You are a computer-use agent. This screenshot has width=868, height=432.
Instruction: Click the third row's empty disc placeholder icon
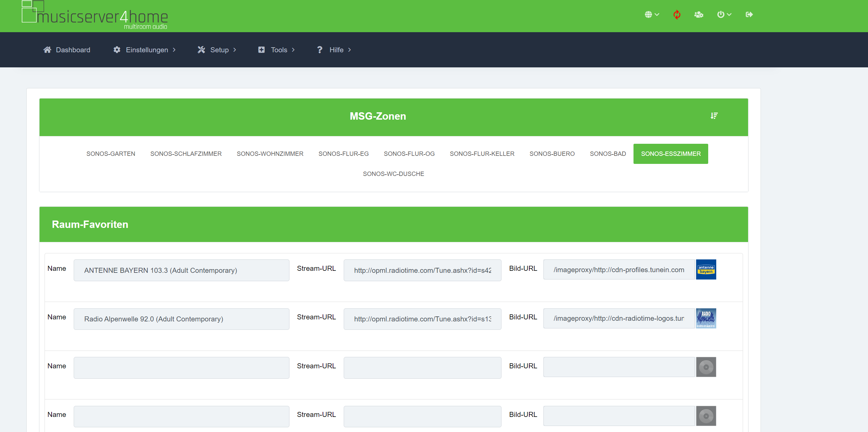tap(706, 367)
